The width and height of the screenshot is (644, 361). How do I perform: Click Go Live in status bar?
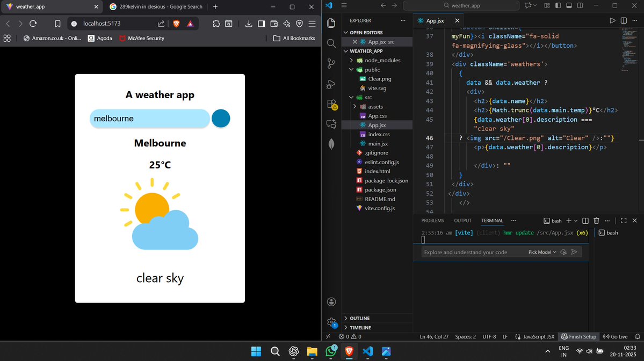coord(615,336)
